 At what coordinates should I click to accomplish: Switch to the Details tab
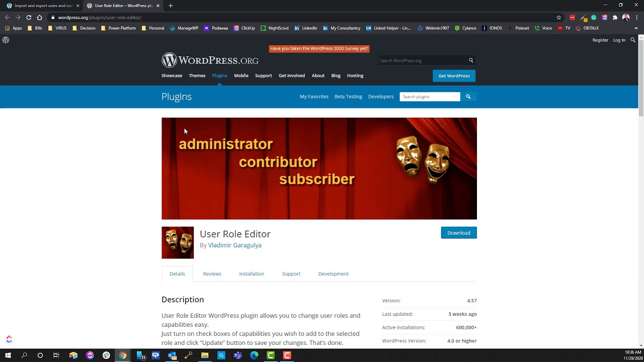(x=177, y=274)
